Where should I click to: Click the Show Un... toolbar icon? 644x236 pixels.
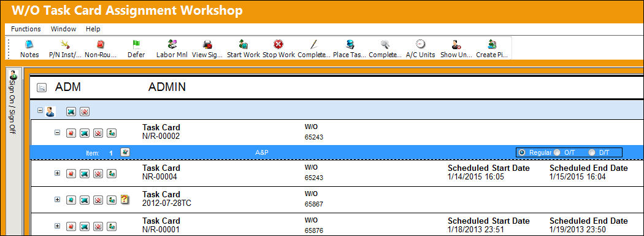click(x=456, y=44)
